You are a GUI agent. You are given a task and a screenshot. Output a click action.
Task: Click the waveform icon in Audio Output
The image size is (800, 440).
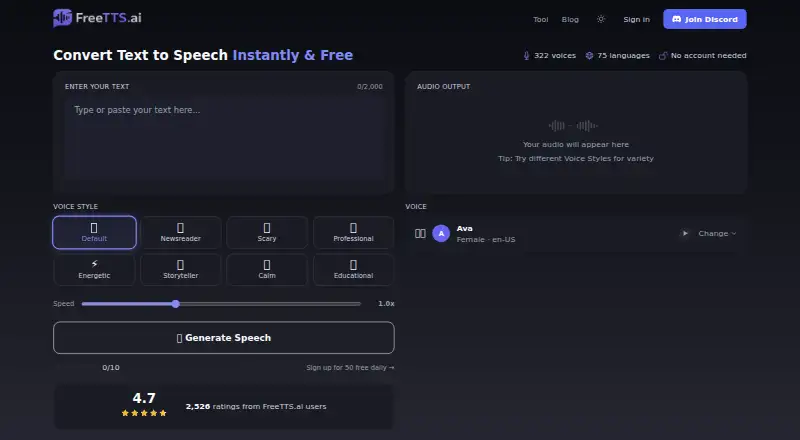573,126
